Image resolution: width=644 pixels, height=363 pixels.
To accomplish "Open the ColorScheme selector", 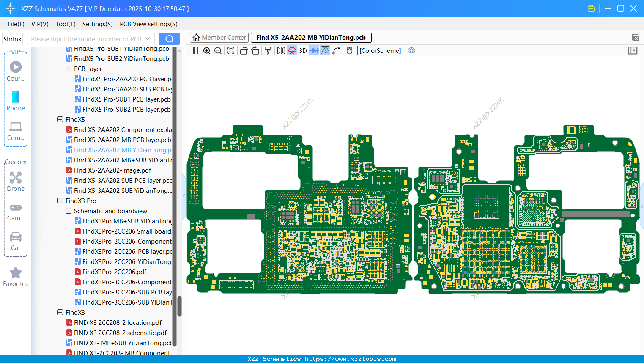I will pos(380,51).
